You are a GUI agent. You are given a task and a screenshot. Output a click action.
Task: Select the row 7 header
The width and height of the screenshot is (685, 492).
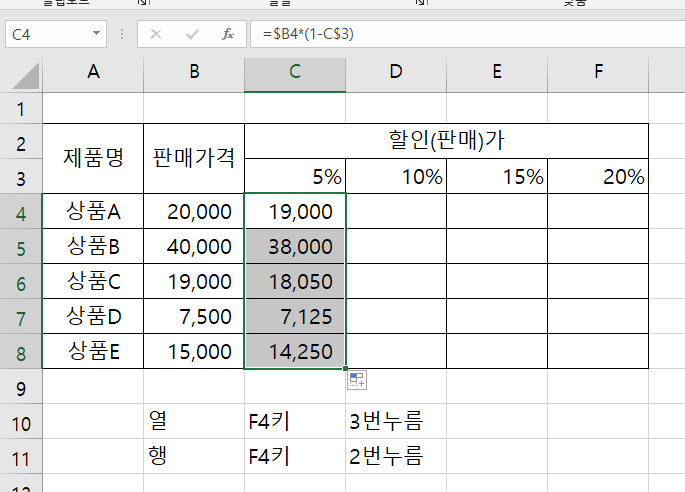(x=21, y=318)
